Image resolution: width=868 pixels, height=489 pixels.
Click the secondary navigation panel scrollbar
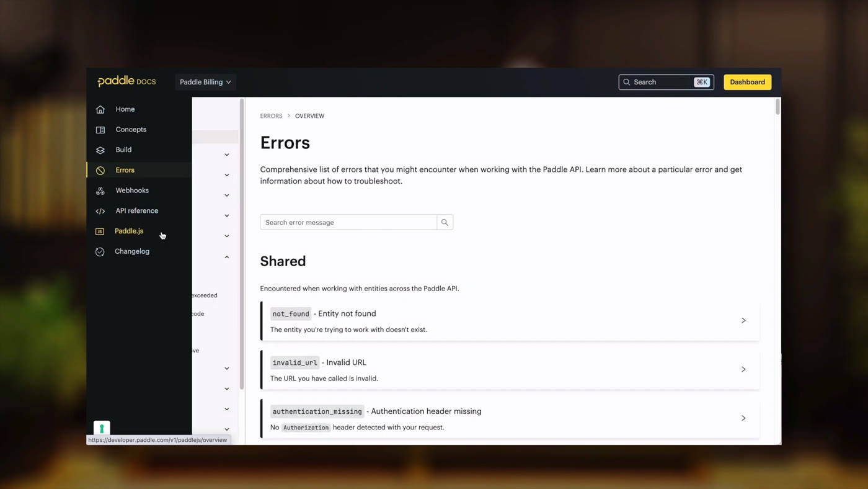click(242, 244)
